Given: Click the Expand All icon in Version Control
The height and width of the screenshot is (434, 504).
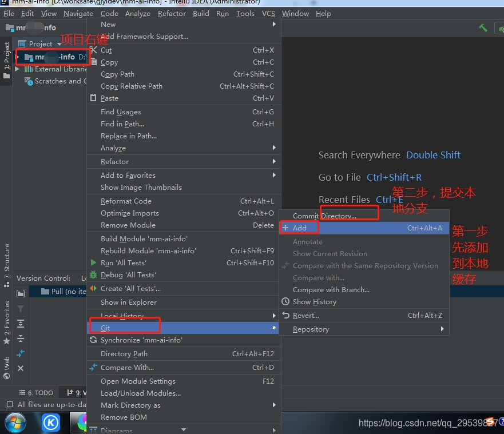Looking at the screenshot, I should point(21,324).
